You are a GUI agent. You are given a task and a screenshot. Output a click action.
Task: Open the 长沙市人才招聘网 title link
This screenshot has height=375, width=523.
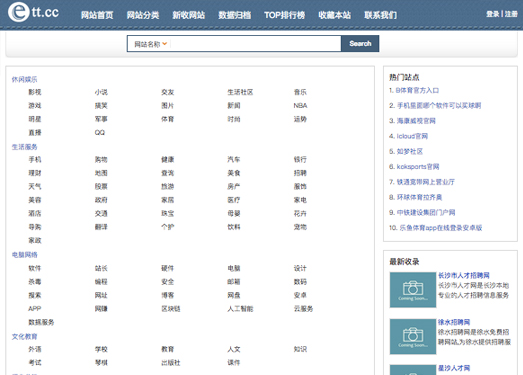click(464, 276)
